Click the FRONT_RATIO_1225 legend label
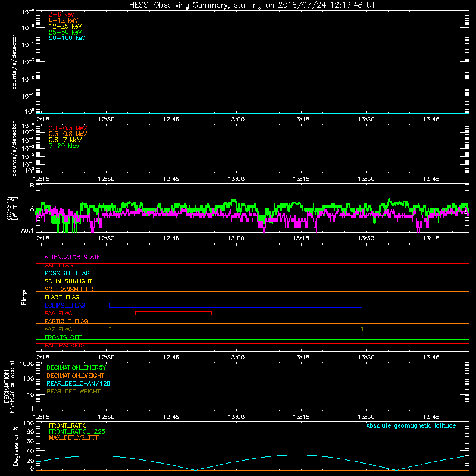This screenshot has width=476, height=476. coord(77,431)
